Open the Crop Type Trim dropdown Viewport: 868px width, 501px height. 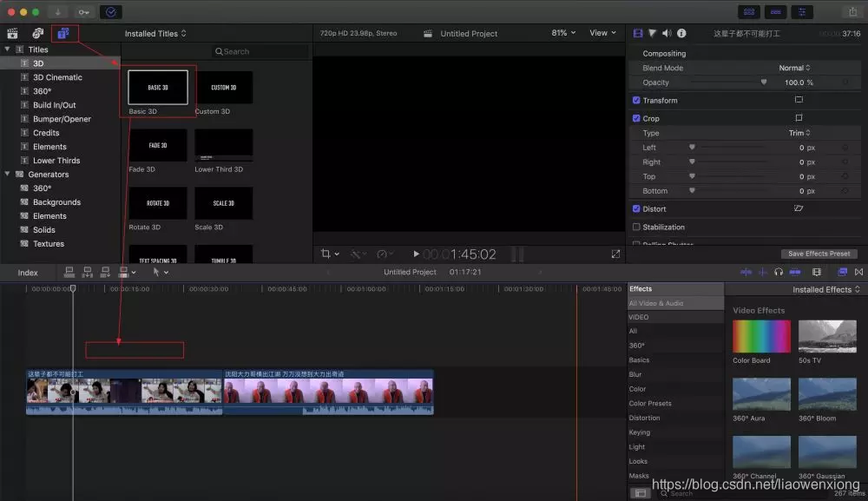pyautogui.click(x=799, y=133)
